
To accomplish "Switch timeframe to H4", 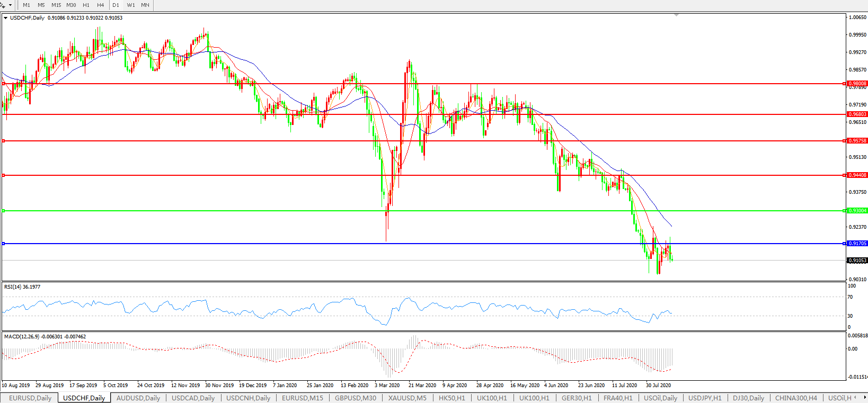I will click(100, 5).
